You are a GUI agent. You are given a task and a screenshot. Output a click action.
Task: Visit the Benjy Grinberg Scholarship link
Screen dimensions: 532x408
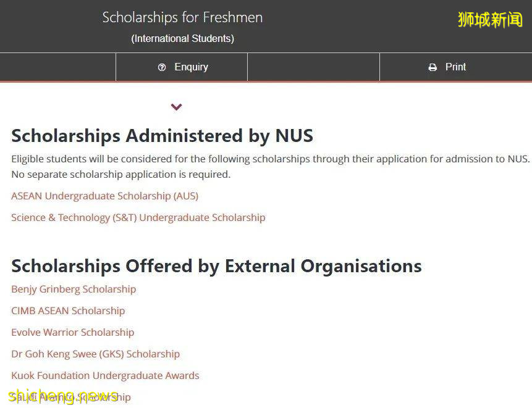point(74,289)
